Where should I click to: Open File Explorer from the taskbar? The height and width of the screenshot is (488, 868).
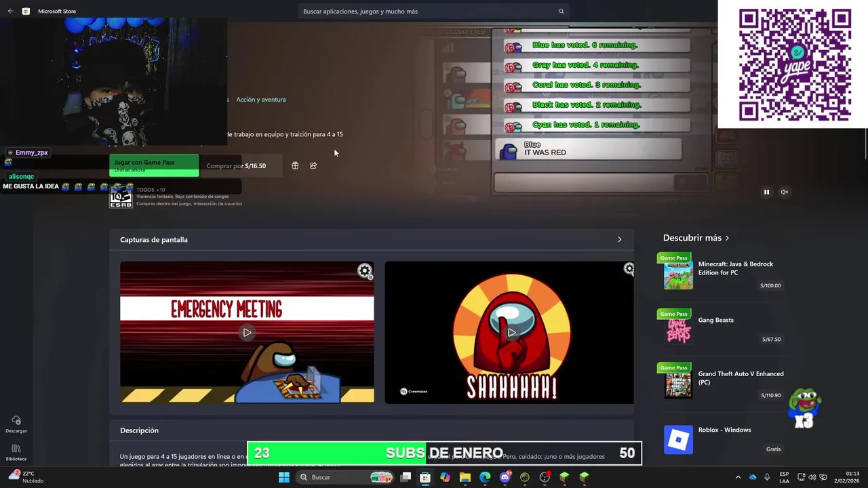465,477
